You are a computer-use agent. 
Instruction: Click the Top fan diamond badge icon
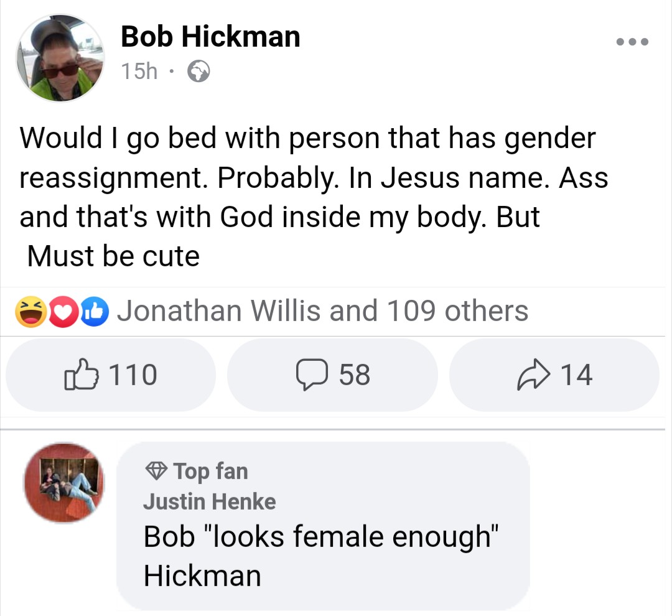click(156, 470)
